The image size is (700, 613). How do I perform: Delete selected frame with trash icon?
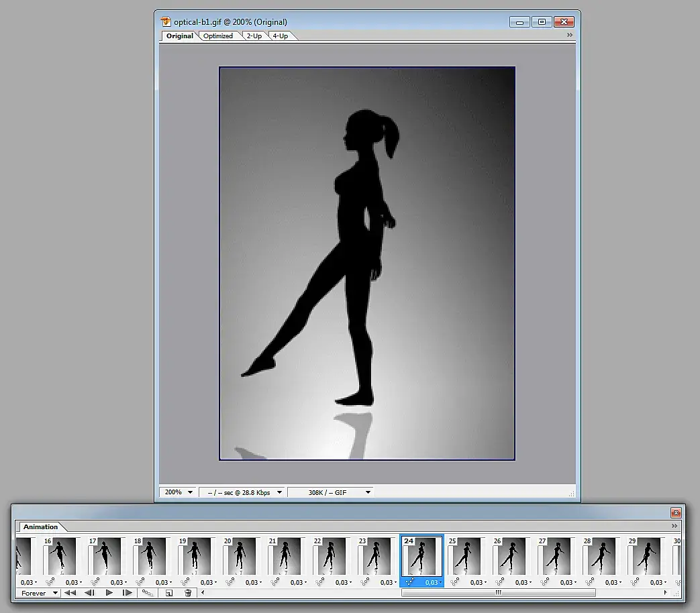point(189,593)
